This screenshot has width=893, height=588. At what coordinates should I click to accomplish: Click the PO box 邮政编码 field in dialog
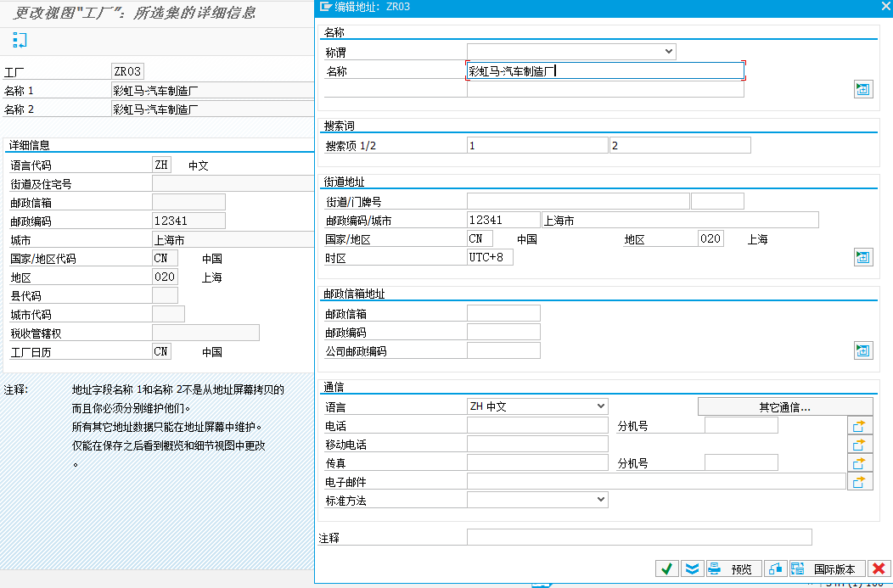coord(503,332)
